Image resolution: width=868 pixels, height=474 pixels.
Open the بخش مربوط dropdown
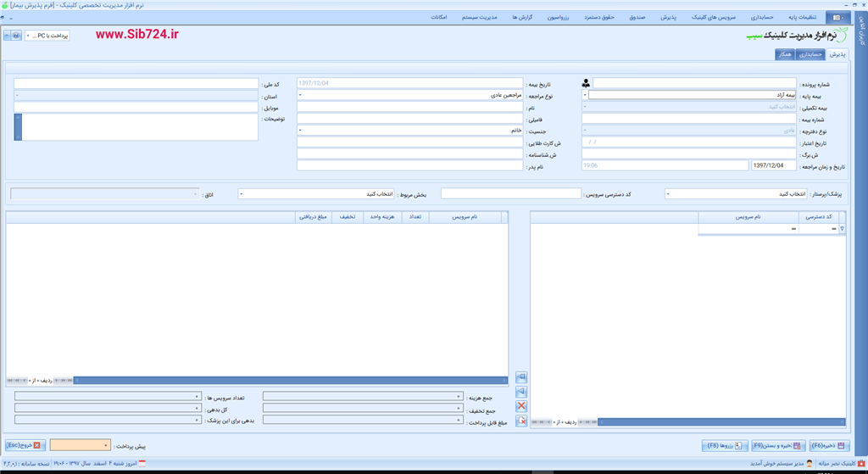[315, 194]
